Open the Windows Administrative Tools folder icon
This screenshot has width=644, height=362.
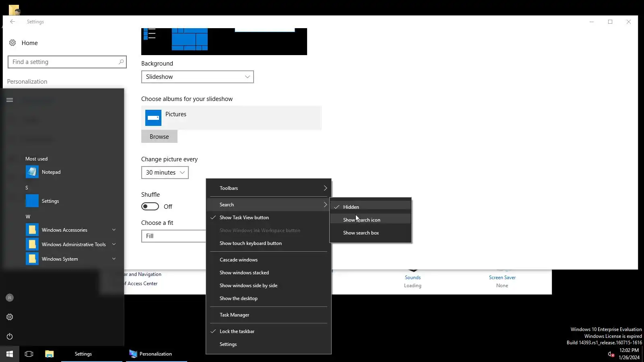(32, 244)
